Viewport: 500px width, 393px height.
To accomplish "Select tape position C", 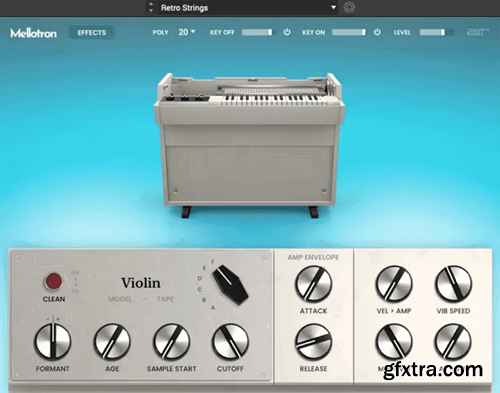I will [200, 289].
